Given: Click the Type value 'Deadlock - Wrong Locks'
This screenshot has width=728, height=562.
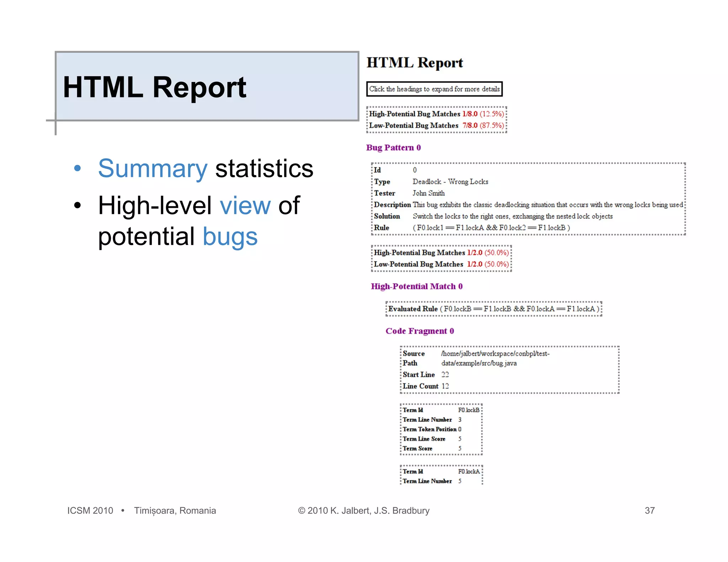Looking at the screenshot, I should click(x=450, y=182).
